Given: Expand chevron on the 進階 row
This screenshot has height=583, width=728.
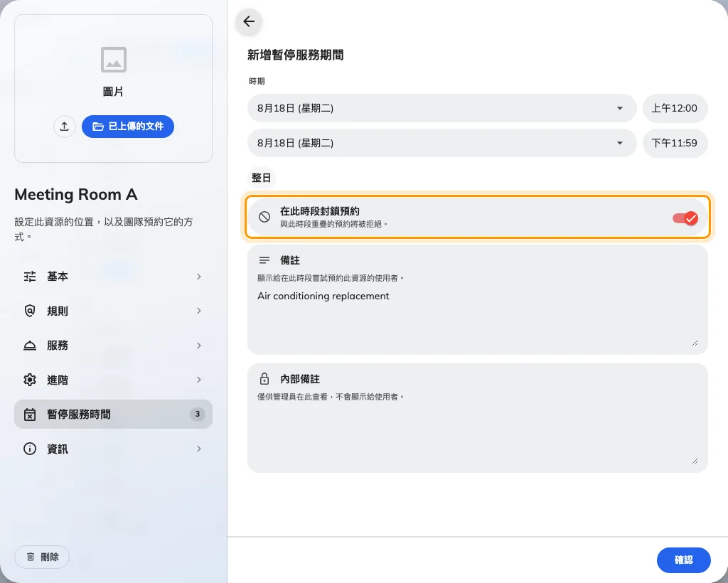Looking at the screenshot, I should [x=199, y=380].
